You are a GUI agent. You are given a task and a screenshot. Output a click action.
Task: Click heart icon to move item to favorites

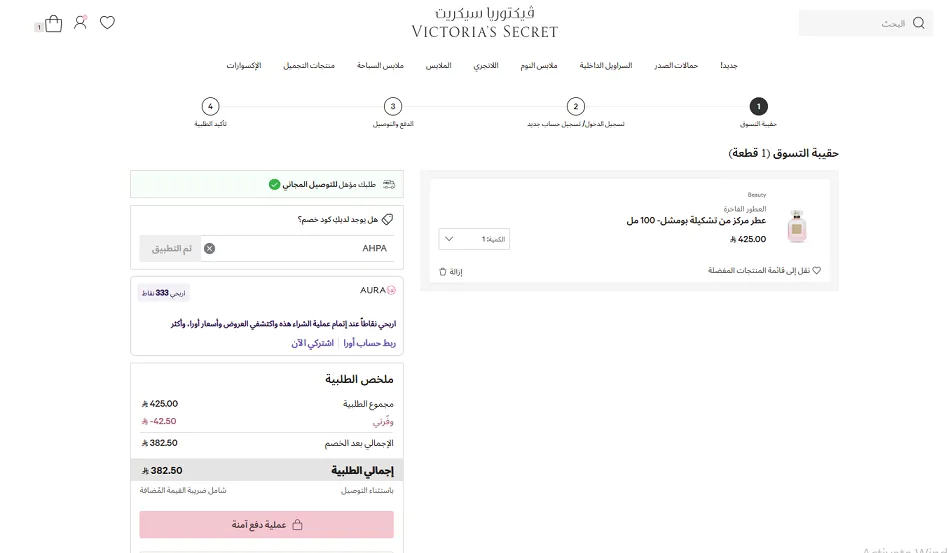(x=817, y=270)
